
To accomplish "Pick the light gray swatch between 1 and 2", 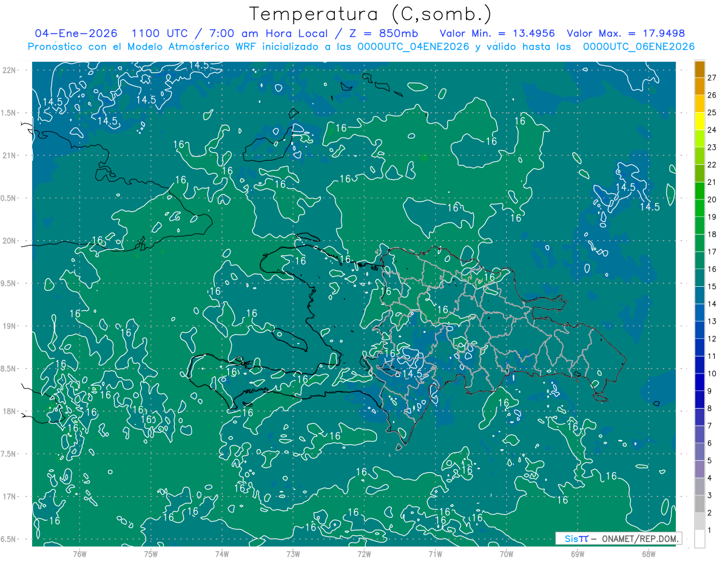I will click(699, 521).
